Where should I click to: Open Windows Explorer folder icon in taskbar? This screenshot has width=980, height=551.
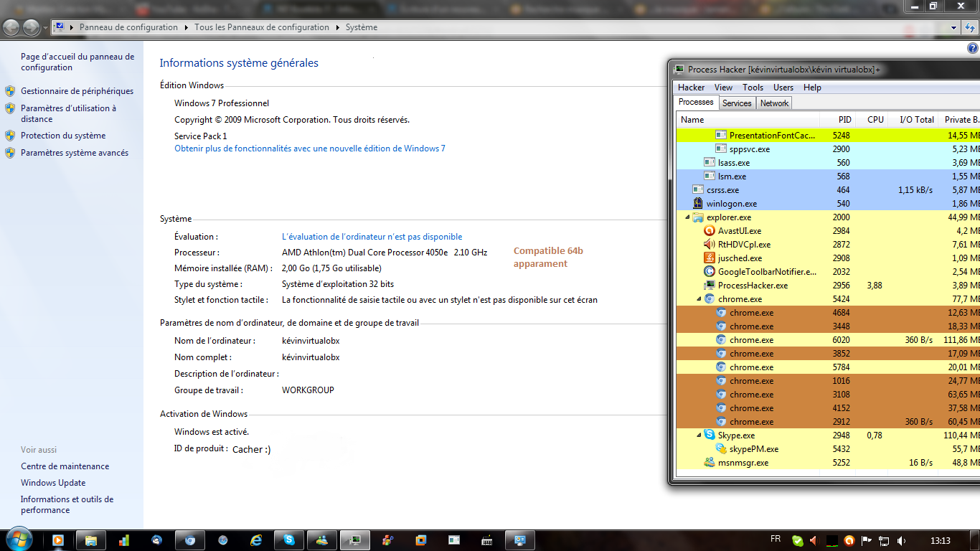click(x=90, y=540)
